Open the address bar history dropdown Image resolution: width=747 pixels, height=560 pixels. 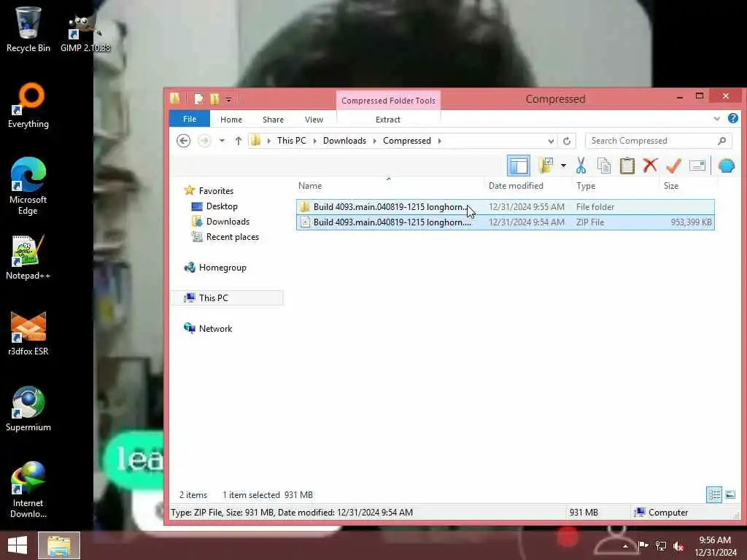click(551, 141)
